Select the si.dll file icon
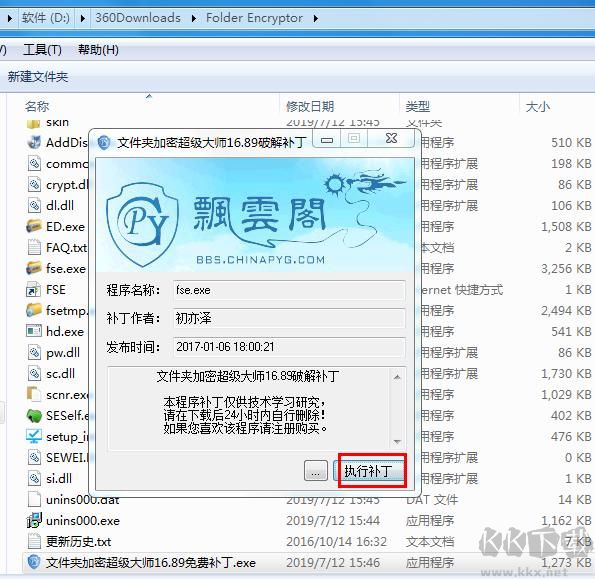595x579 pixels. 34,478
